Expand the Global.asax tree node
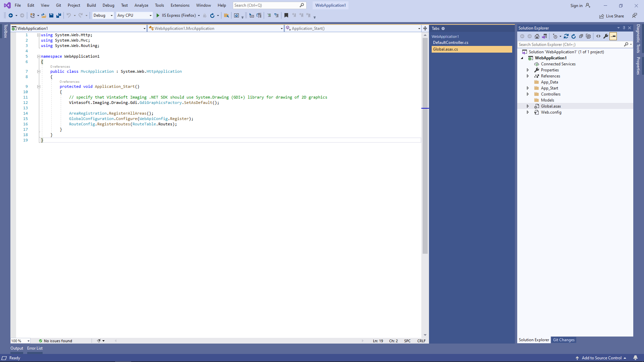Viewport: 644px width, 362px height. [528, 106]
